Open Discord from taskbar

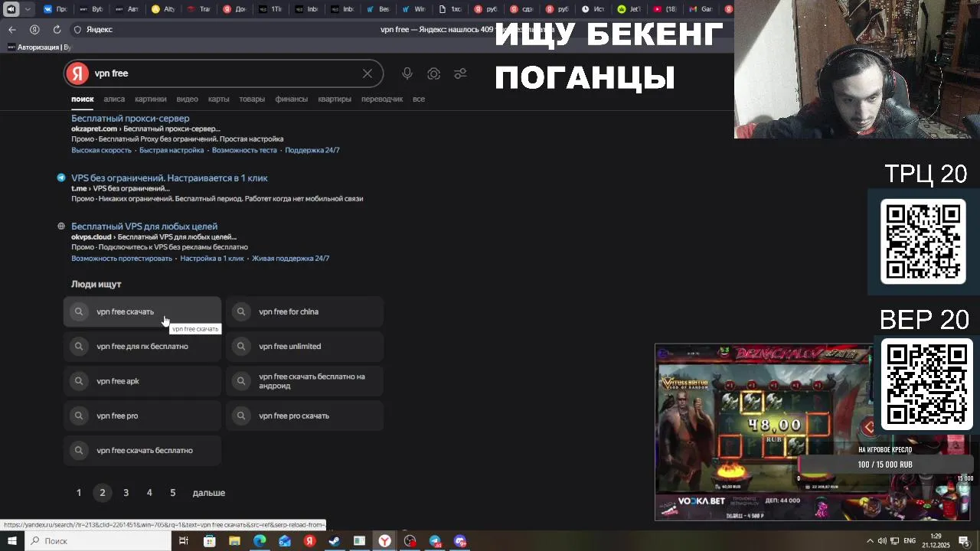tap(460, 541)
